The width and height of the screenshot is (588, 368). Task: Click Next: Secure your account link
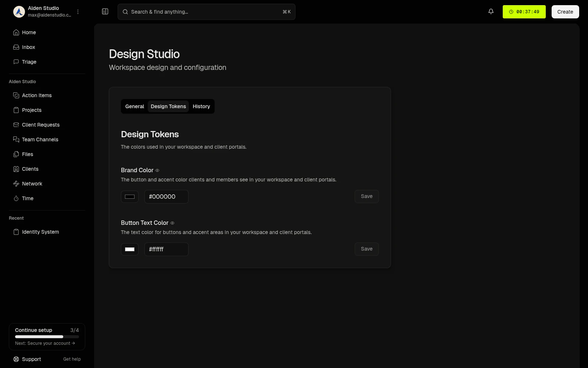coord(45,343)
